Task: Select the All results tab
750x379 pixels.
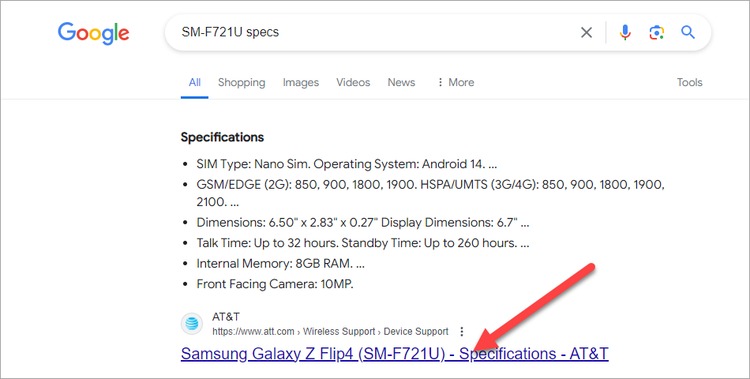Action: click(195, 82)
